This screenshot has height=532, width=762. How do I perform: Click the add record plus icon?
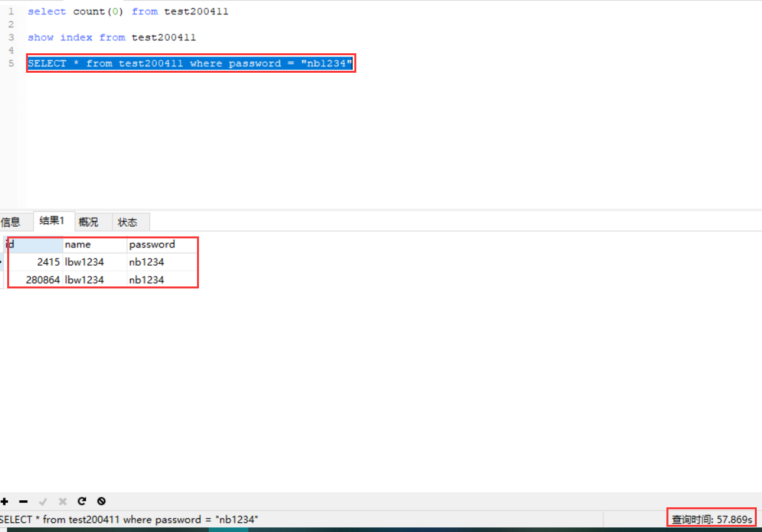[x=5, y=501]
